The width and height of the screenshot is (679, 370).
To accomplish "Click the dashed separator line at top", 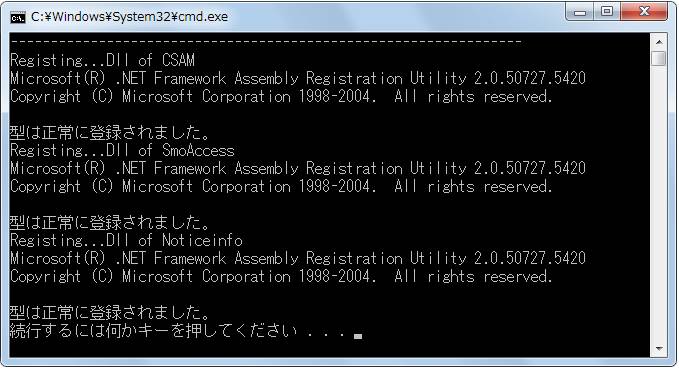I will [x=266, y=42].
